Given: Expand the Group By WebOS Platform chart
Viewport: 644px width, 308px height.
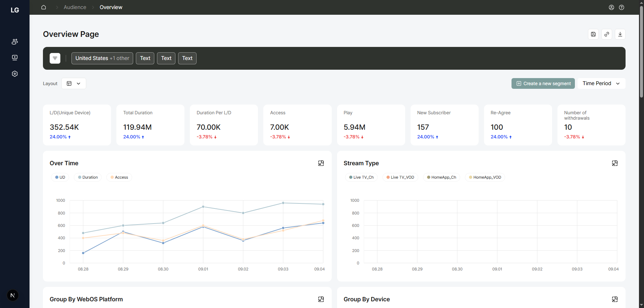Looking at the screenshot, I should coord(321,299).
